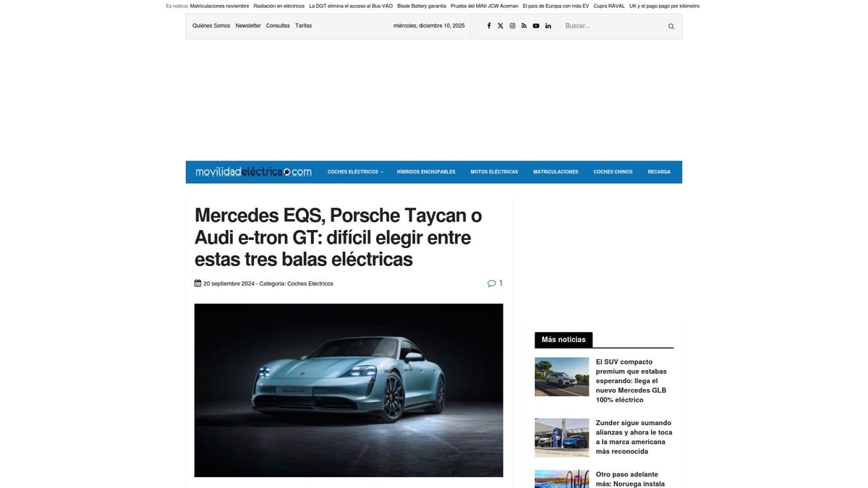Screen dimensions: 868x488
Task: Open the Newsletter page
Action: [248, 25]
